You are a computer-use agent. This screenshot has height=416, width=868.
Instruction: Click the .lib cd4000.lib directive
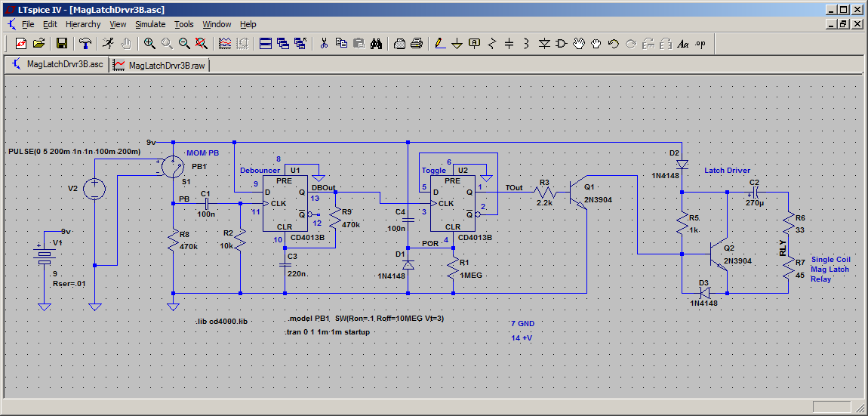tap(221, 322)
